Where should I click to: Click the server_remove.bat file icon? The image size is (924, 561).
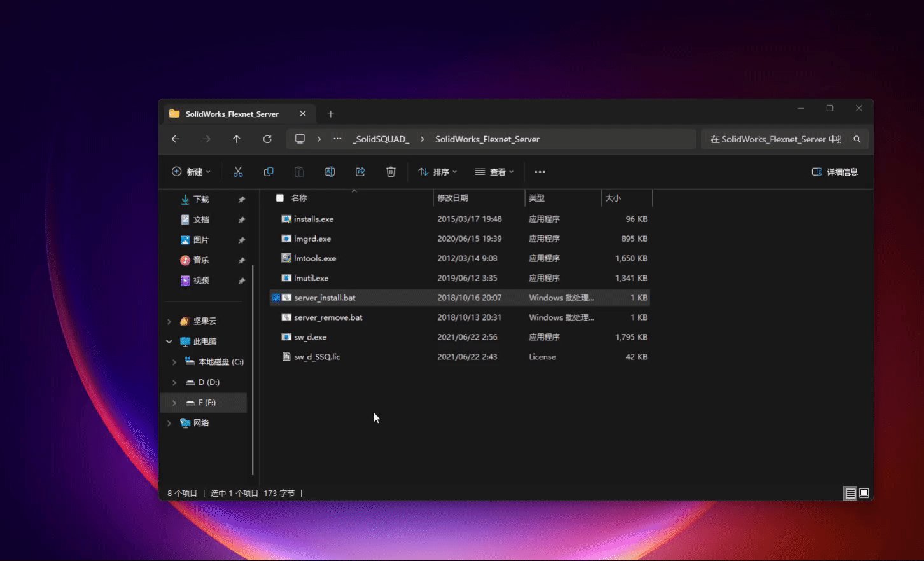click(286, 317)
